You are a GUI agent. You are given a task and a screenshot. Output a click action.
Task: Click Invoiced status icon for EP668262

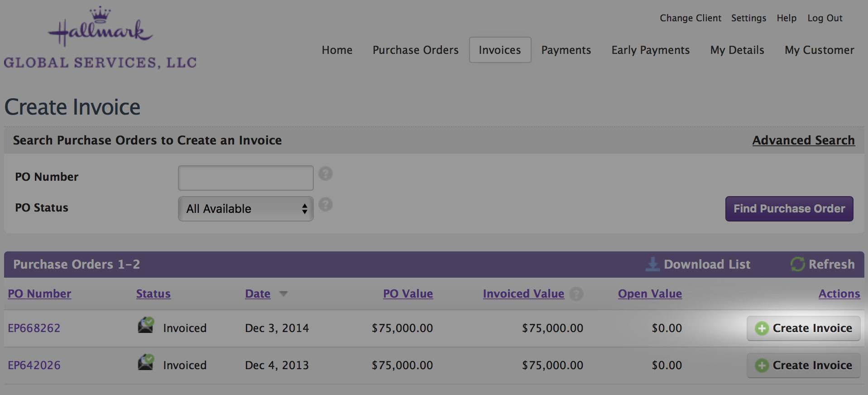pos(146,325)
